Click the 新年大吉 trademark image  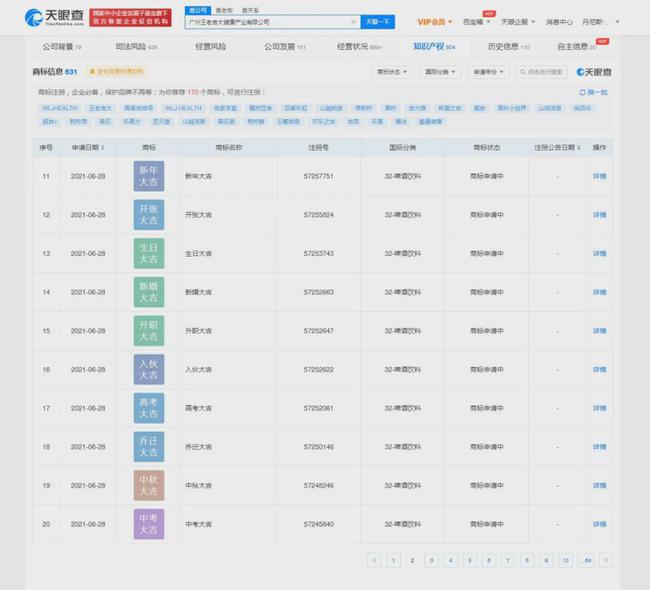(x=148, y=176)
